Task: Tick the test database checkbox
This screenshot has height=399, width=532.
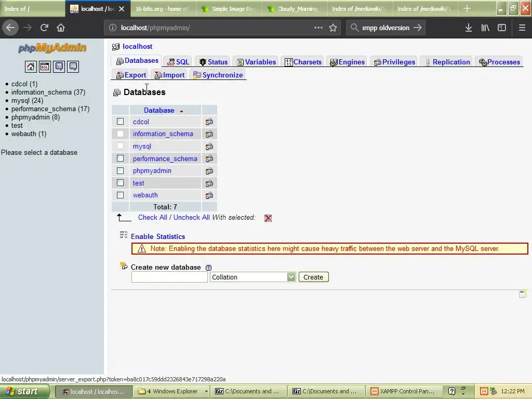Action: click(120, 183)
